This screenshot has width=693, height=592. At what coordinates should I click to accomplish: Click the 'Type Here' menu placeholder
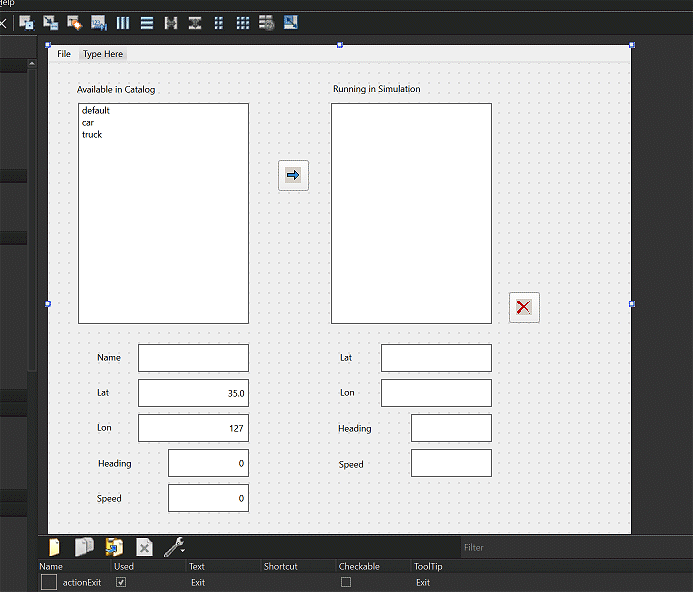point(103,54)
